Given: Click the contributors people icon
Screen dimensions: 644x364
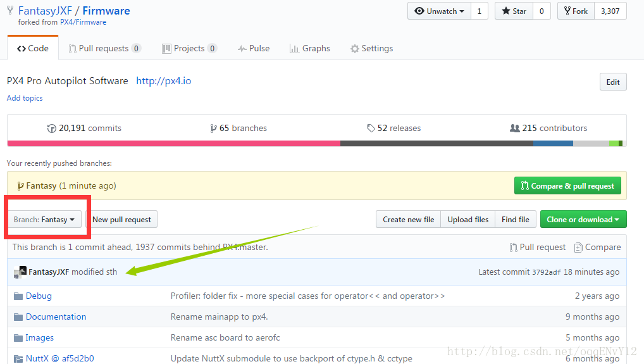Looking at the screenshot, I should (x=514, y=128).
